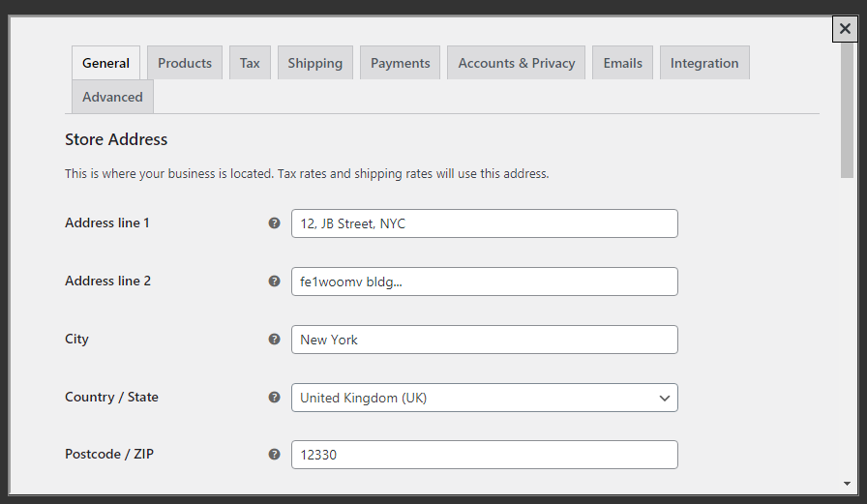867x504 pixels.
Task: Focus the Address line 2 text box
Action: [x=484, y=282]
